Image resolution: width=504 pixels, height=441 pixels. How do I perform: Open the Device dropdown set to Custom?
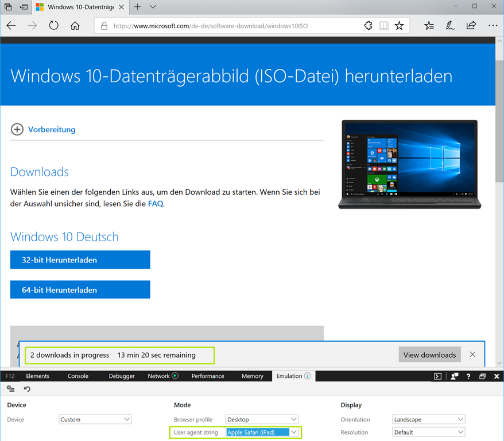(95, 419)
